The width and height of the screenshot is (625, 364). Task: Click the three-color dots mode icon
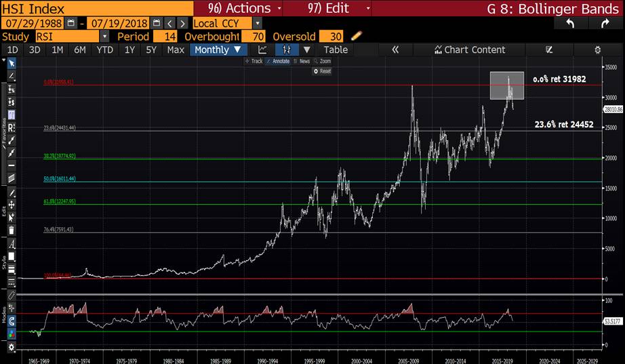[12, 334]
